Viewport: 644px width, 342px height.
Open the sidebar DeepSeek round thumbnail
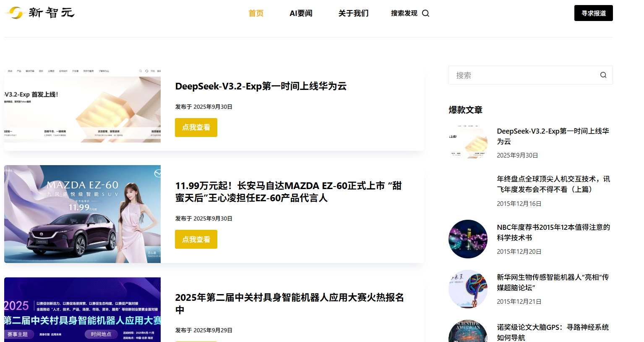(x=468, y=142)
